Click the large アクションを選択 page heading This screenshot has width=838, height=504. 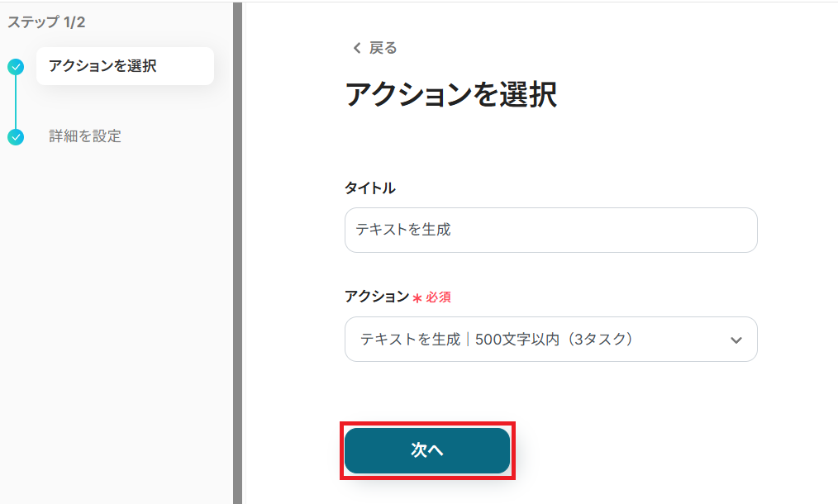click(450, 96)
